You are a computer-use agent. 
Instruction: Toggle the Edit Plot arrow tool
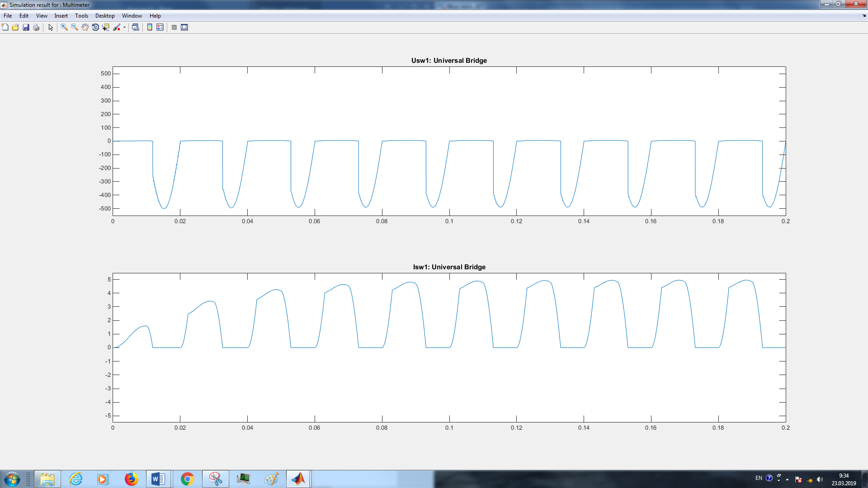coord(51,28)
